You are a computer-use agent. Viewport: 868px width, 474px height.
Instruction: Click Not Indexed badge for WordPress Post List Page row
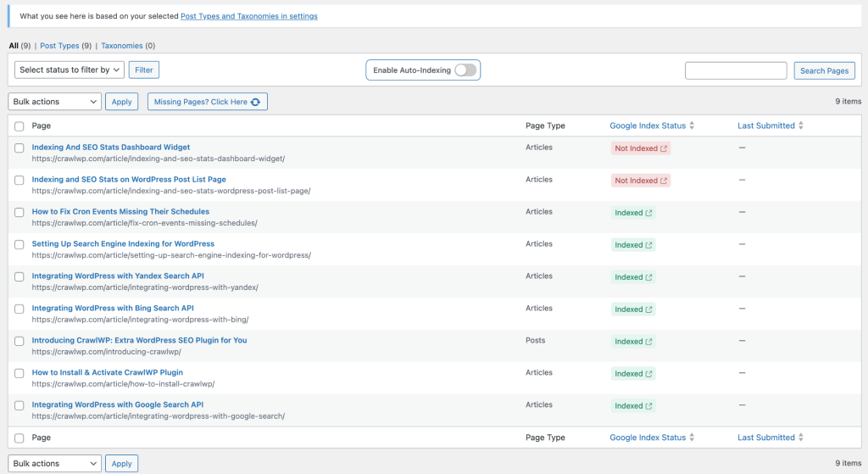(641, 181)
